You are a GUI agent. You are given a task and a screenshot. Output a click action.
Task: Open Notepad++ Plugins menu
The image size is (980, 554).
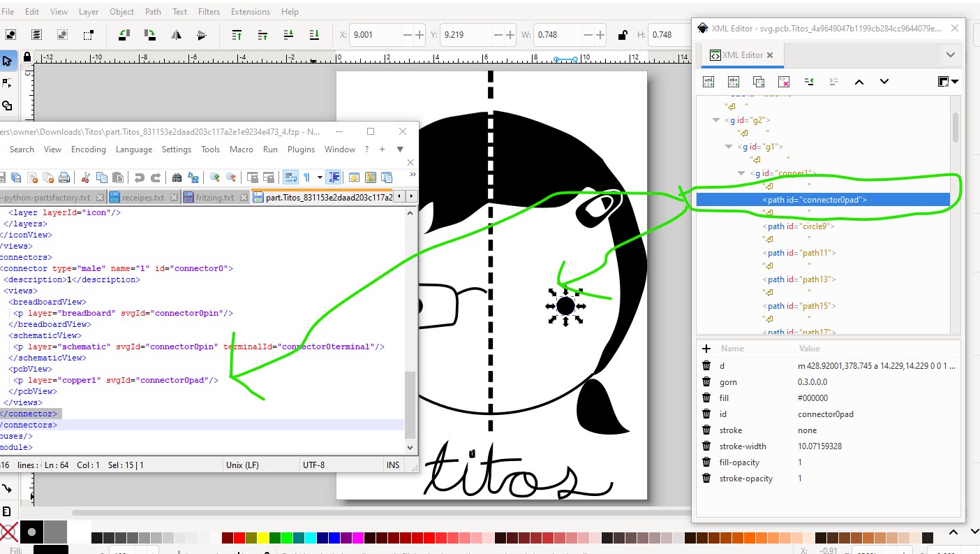[x=301, y=150]
